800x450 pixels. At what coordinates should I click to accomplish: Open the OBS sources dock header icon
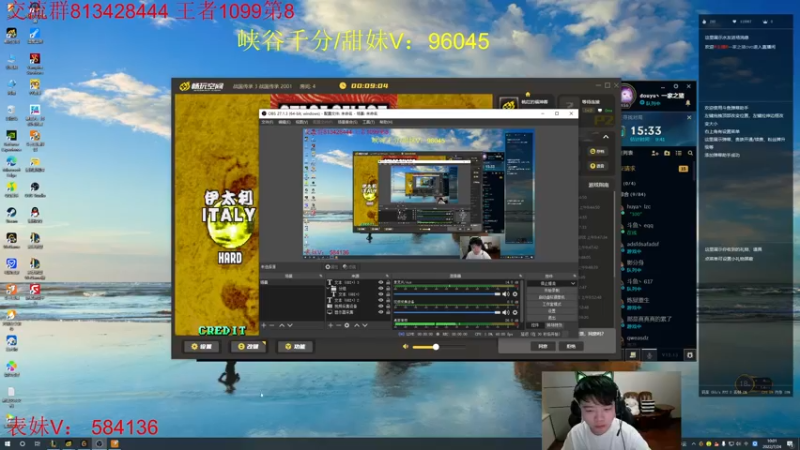pos(387,276)
